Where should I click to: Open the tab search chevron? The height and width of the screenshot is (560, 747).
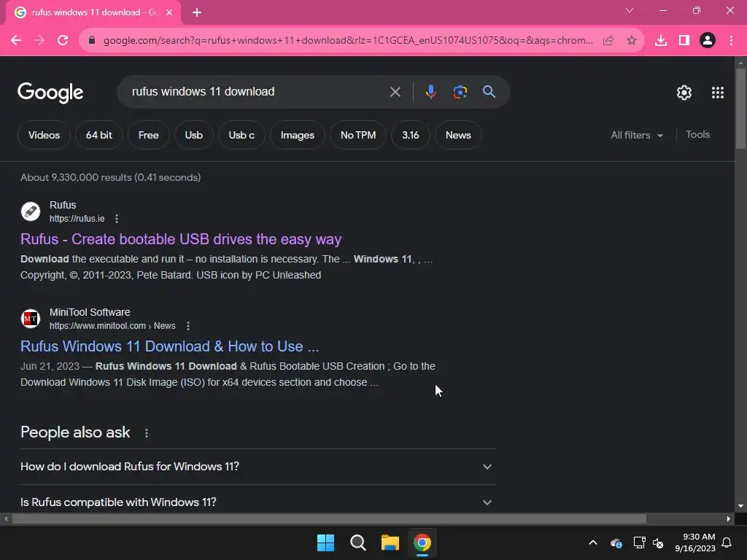630,10
